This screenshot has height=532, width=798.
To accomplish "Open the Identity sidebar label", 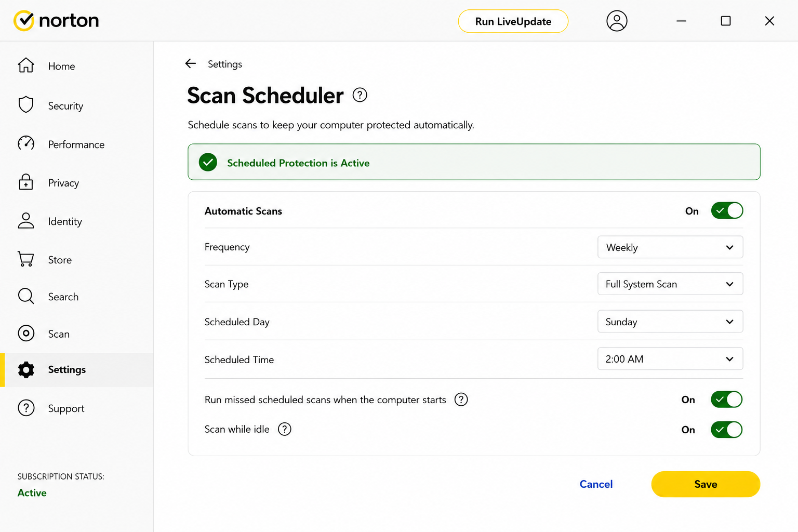I will tap(65, 221).
